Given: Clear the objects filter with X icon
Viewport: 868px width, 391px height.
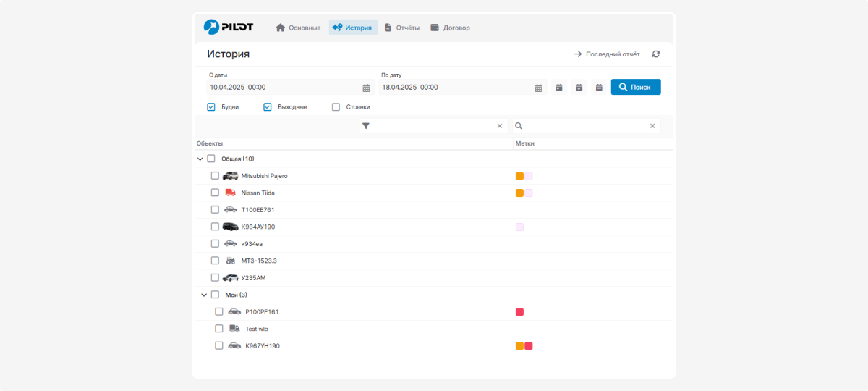Looking at the screenshot, I should tap(499, 126).
